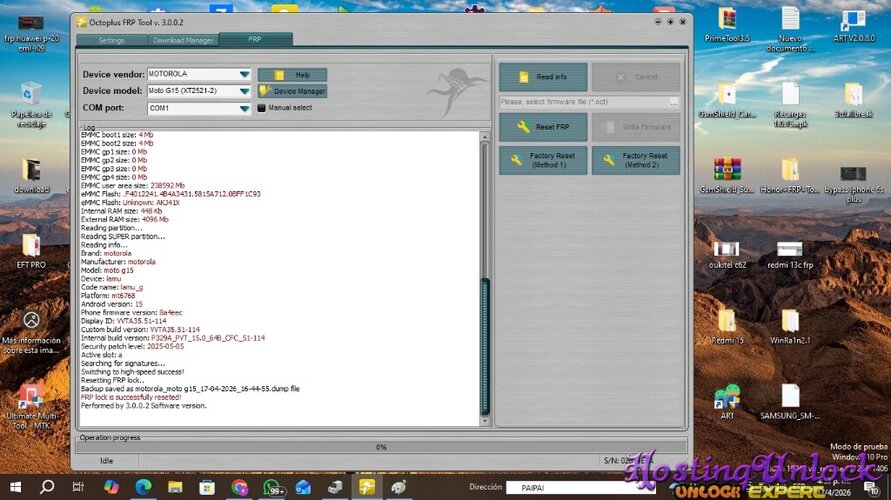The image size is (891, 500).
Task: Open Device Manager button
Action: [292, 91]
